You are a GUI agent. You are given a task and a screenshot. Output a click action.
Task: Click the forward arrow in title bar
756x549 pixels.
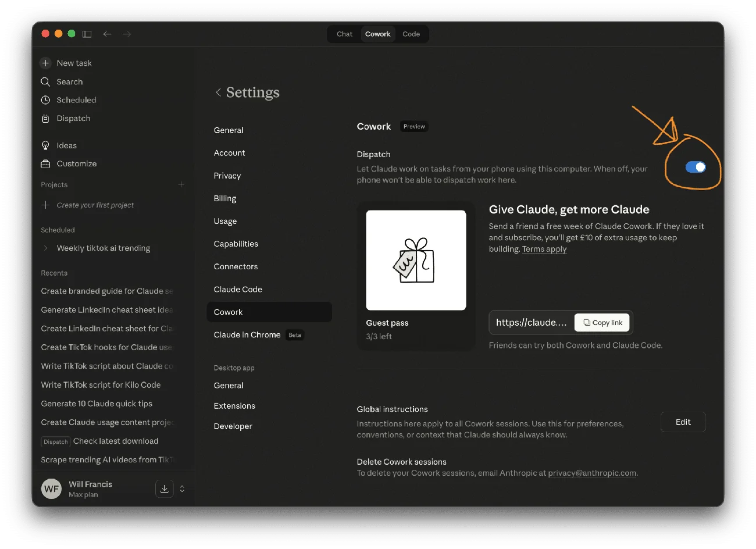[127, 34]
